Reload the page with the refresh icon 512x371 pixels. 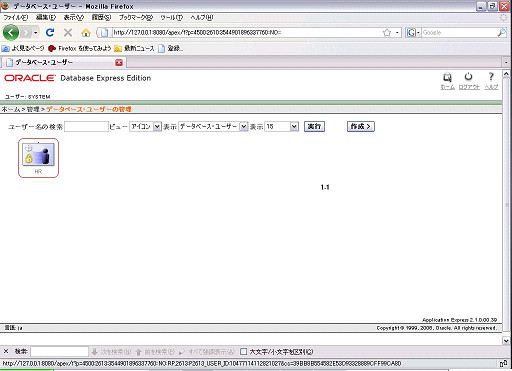pyautogui.click(x=50, y=32)
